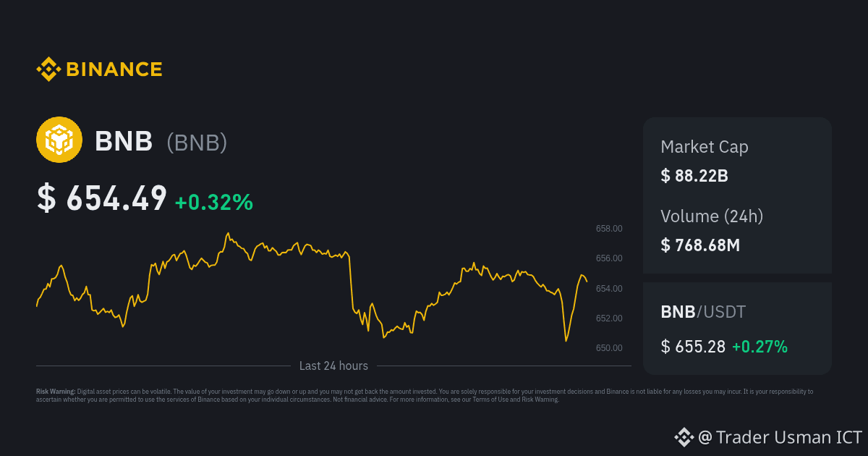Viewport: 868px width, 456px height.
Task: Click the (BNB) ticker symbol
Action: (197, 142)
